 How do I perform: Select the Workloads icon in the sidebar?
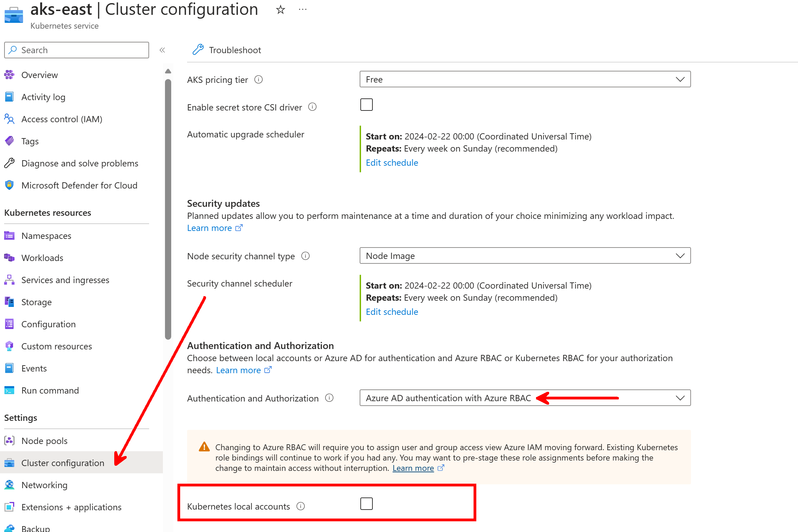[9, 258]
